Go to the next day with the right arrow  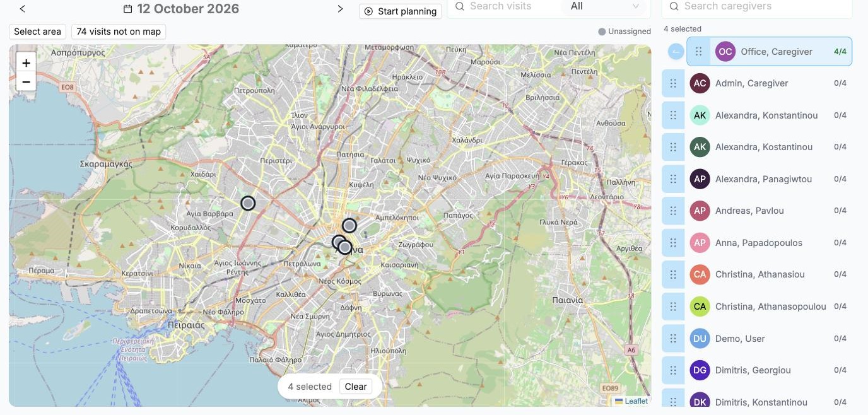click(x=340, y=9)
